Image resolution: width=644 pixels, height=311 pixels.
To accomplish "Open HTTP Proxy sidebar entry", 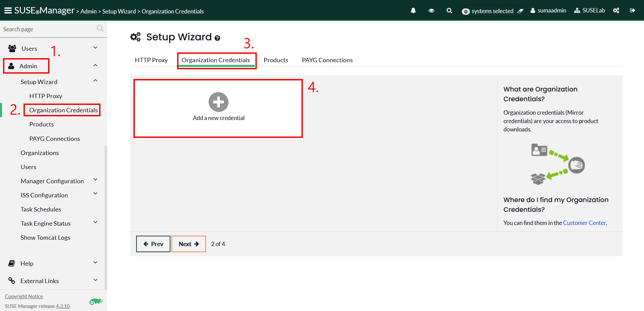I will tap(46, 96).
